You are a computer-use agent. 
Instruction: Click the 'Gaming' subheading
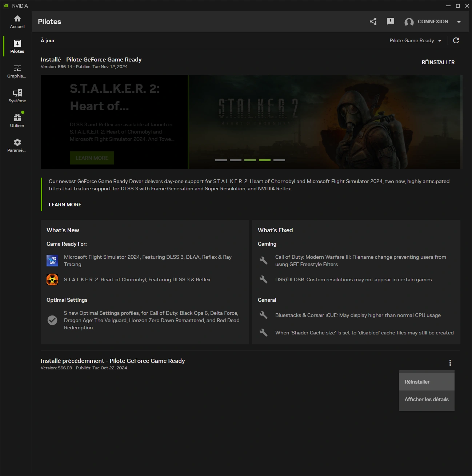(267, 244)
